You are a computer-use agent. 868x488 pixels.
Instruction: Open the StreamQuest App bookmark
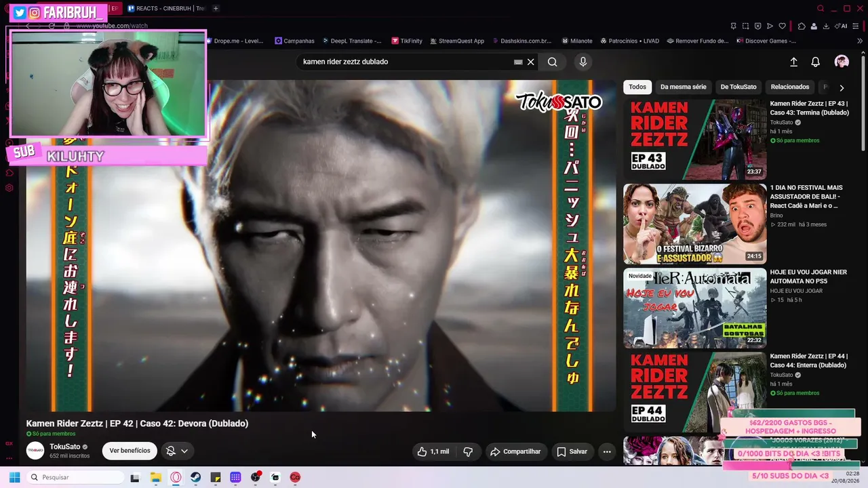click(x=456, y=41)
